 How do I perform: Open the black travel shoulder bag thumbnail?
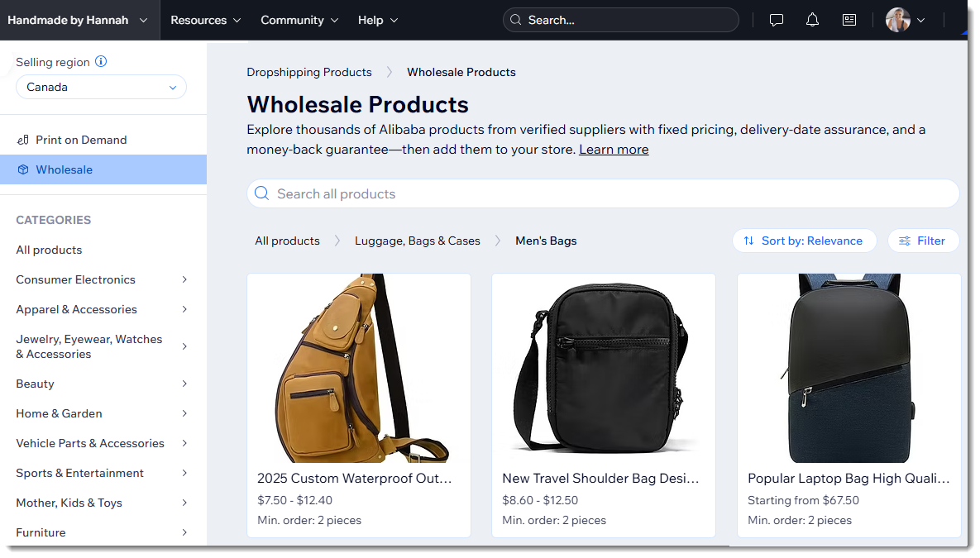point(603,368)
